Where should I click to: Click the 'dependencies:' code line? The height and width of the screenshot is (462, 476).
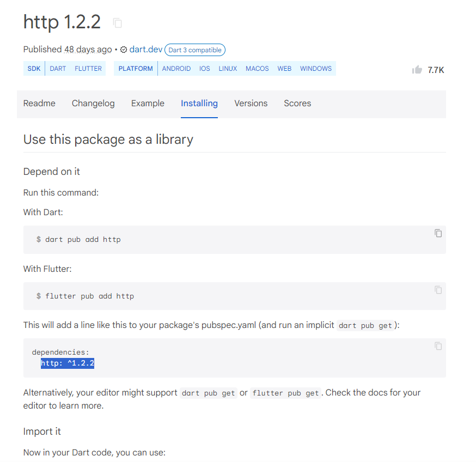pos(60,352)
